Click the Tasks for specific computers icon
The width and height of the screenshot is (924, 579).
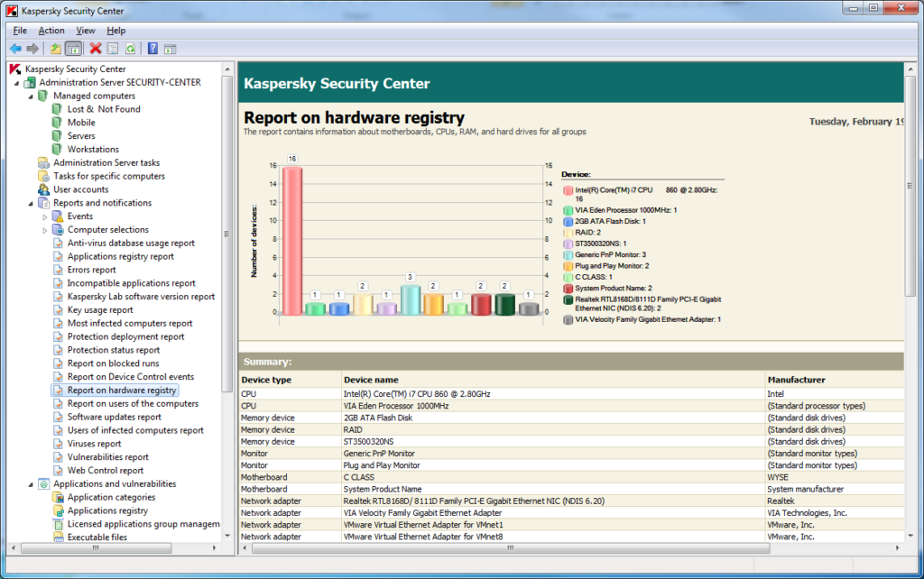point(43,176)
